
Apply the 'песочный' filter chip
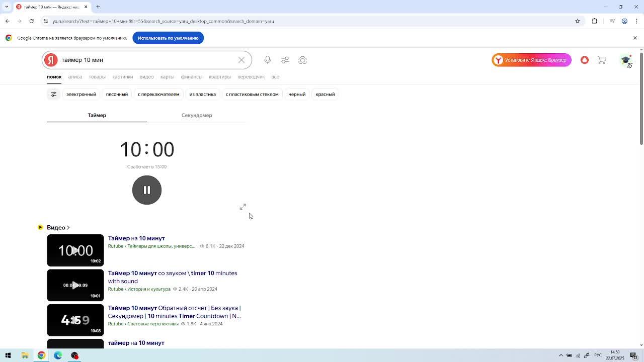117,94
